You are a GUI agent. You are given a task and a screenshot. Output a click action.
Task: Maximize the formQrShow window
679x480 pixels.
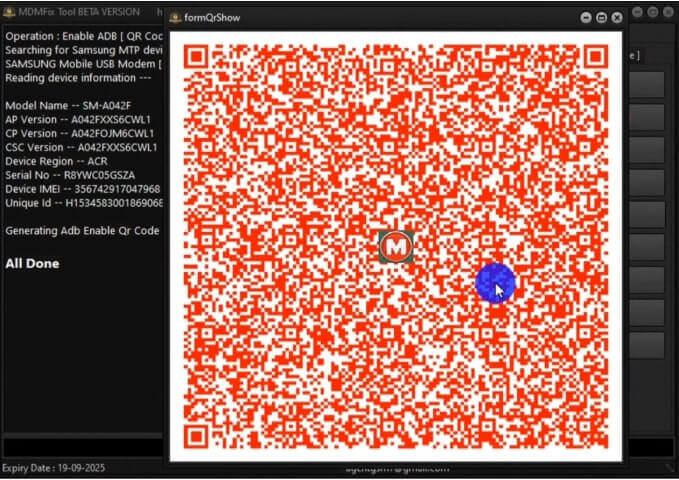[x=601, y=18]
